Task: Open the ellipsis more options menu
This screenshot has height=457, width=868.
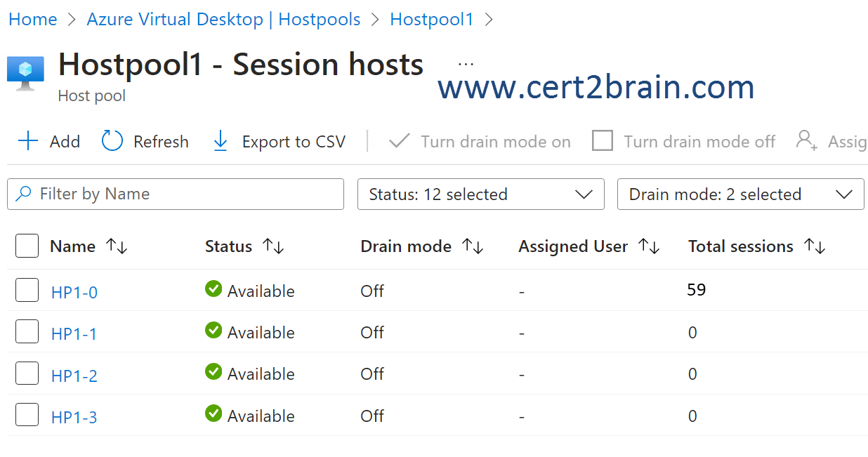Action: click(466, 64)
